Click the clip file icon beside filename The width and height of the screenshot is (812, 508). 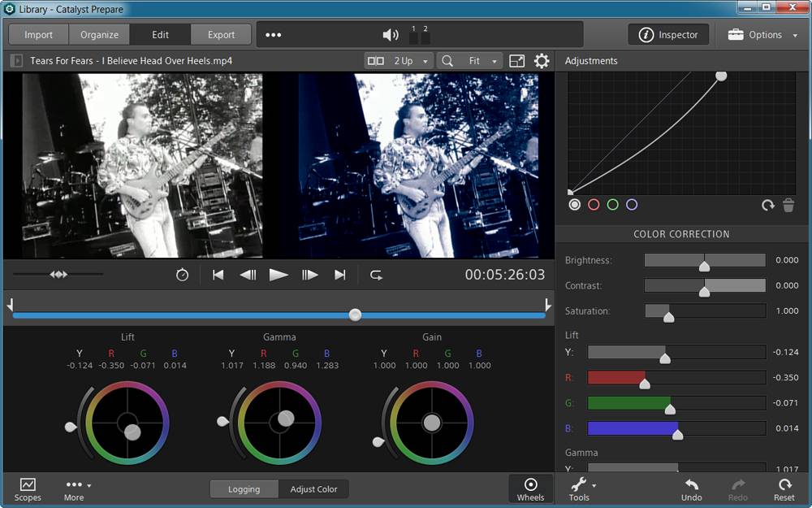(x=16, y=61)
